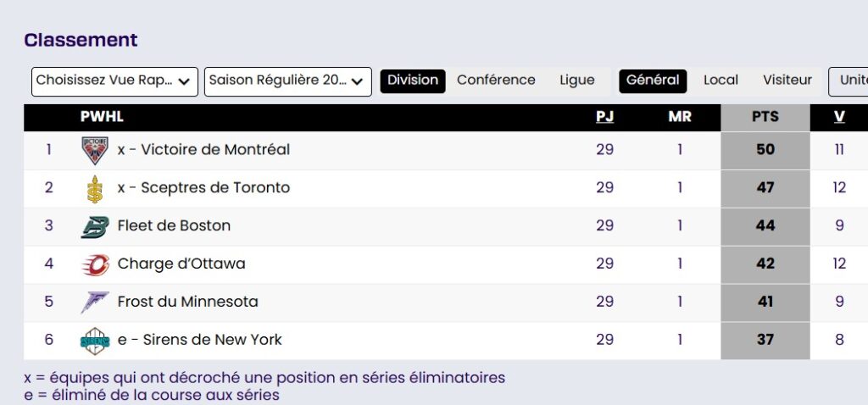Click the Sirens de New York logo

point(95,341)
